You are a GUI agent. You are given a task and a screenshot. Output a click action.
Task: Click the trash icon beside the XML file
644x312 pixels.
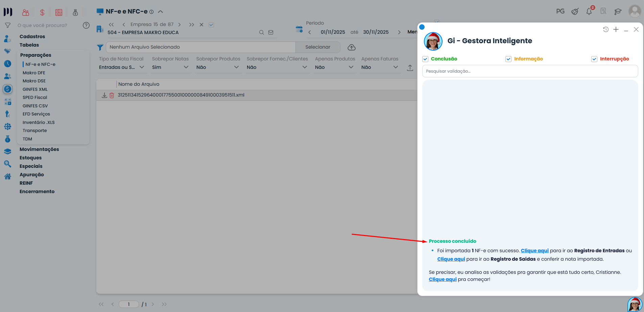[112, 95]
